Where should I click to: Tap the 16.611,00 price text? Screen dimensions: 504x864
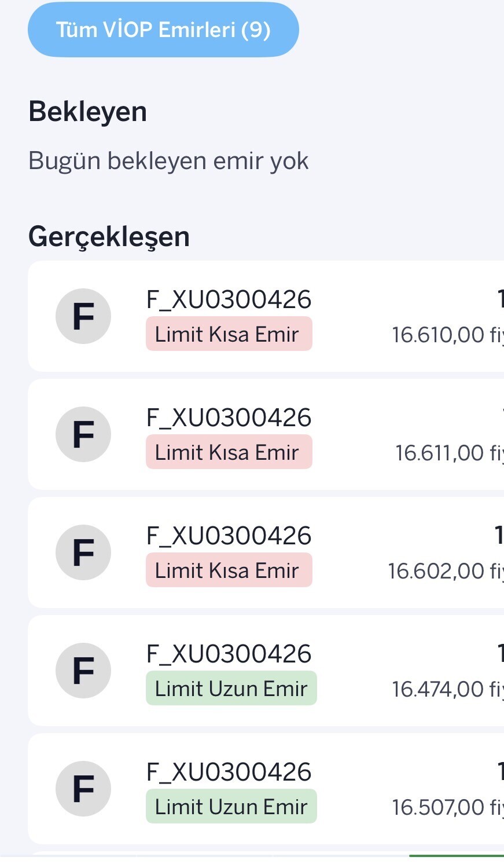[x=440, y=453]
